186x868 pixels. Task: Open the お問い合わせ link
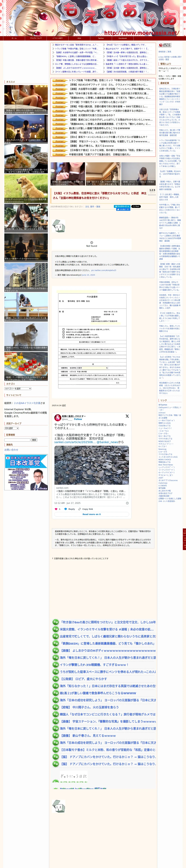tap(11, 449)
